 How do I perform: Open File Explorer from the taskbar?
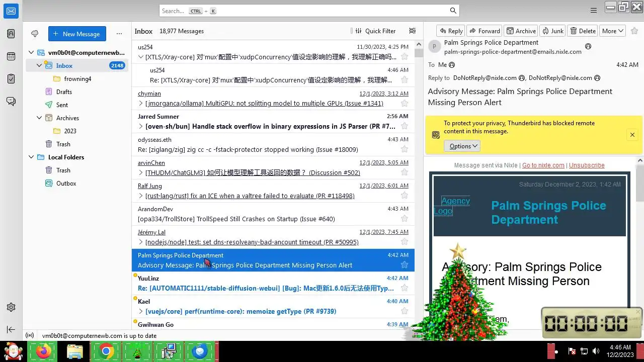point(74,351)
